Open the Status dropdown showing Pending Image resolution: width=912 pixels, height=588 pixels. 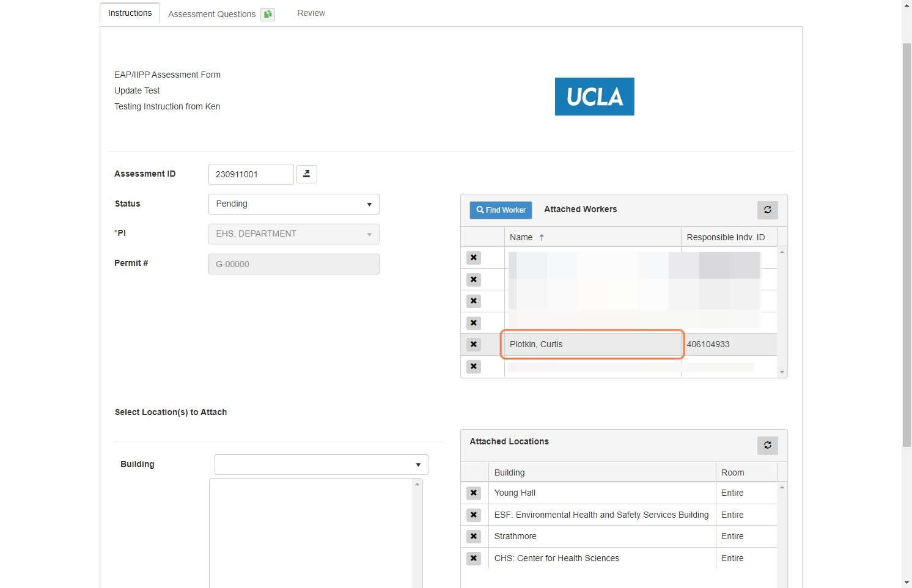pyautogui.click(x=294, y=204)
